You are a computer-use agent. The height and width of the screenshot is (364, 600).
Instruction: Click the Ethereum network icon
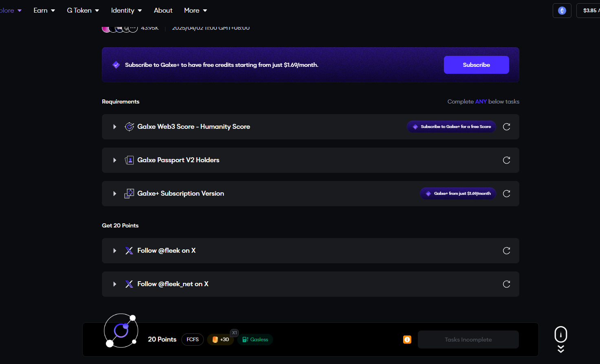[562, 11]
